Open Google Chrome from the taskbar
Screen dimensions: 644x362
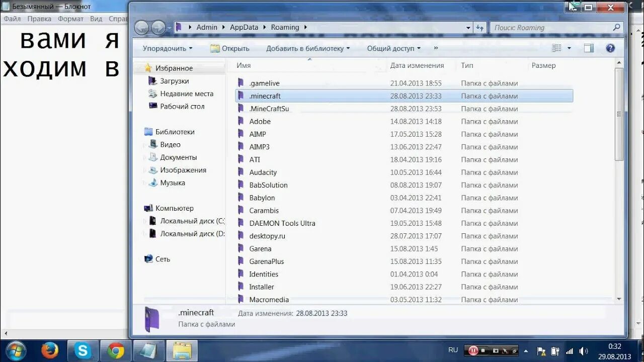(116, 350)
